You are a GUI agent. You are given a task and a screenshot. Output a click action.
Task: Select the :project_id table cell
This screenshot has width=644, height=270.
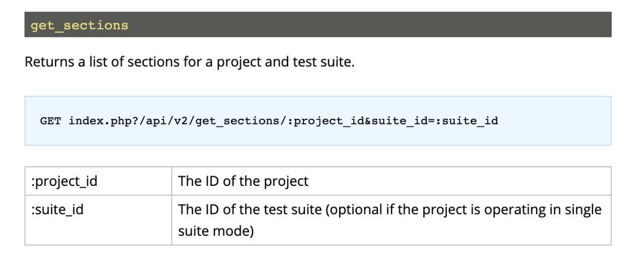pos(98,181)
